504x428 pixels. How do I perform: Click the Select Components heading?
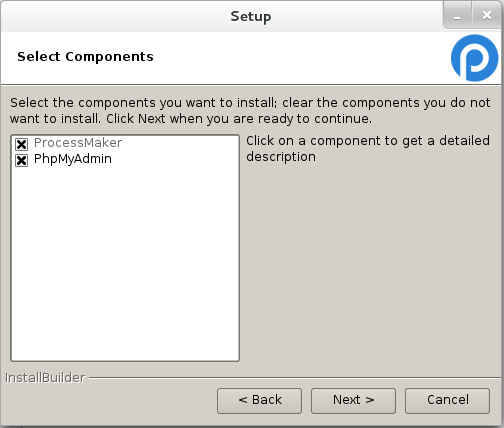(x=85, y=57)
